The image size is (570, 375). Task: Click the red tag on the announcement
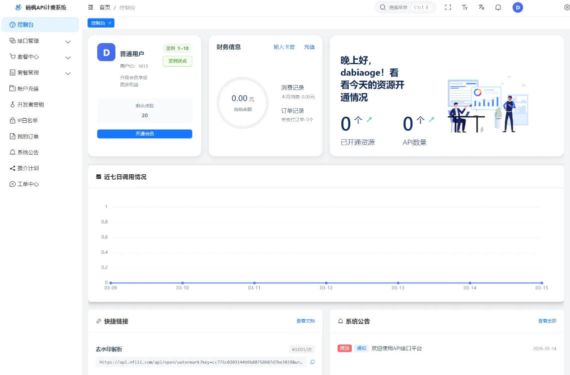tap(345, 348)
